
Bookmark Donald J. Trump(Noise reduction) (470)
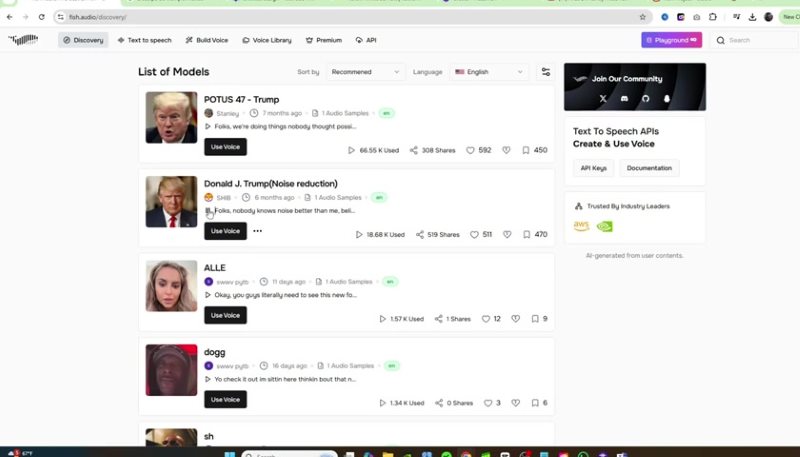[x=527, y=235]
